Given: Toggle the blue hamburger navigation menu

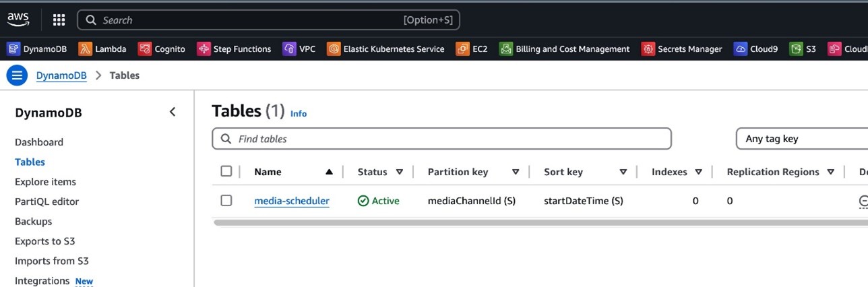Looking at the screenshot, I should (17, 75).
